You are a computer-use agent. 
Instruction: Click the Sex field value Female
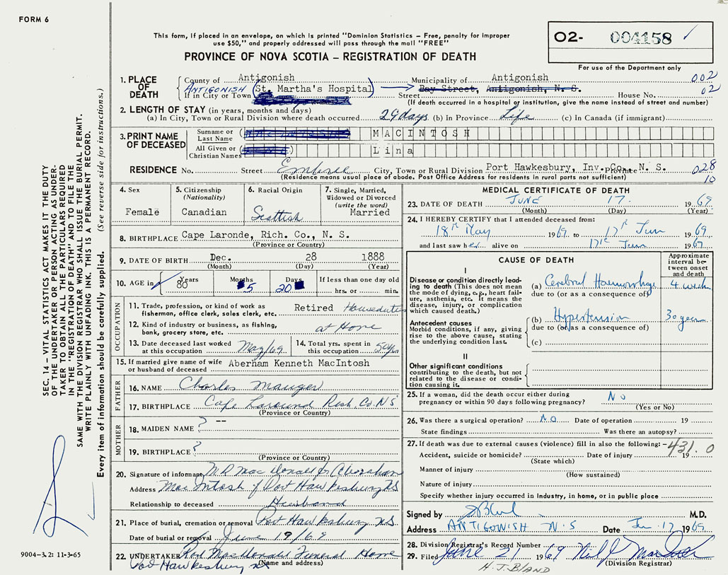click(x=141, y=212)
